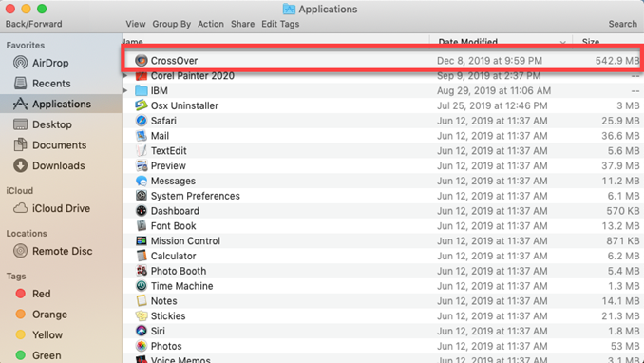The image size is (644, 363).
Task: Click the TextEdit app icon
Action: pyautogui.click(x=142, y=150)
